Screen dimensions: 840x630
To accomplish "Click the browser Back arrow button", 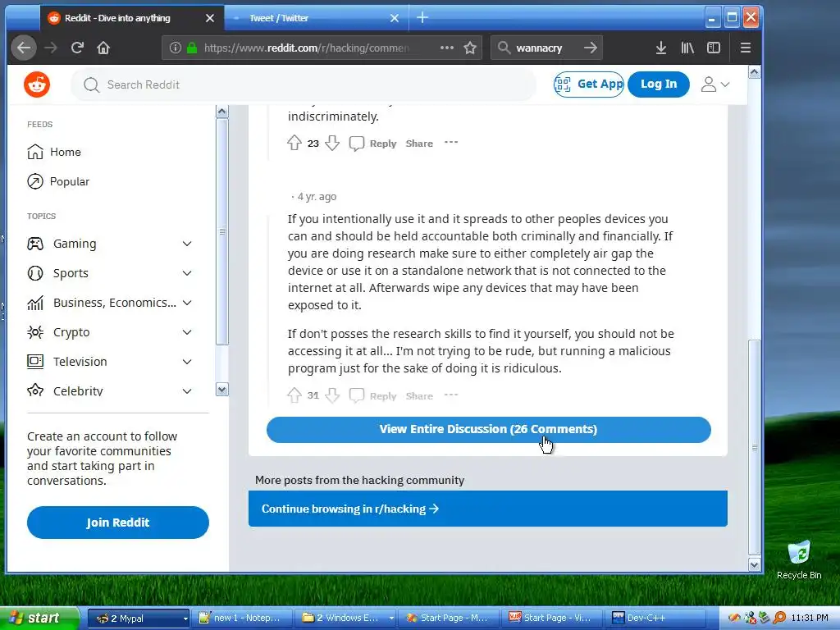I will pyautogui.click(x=24, y=48).
